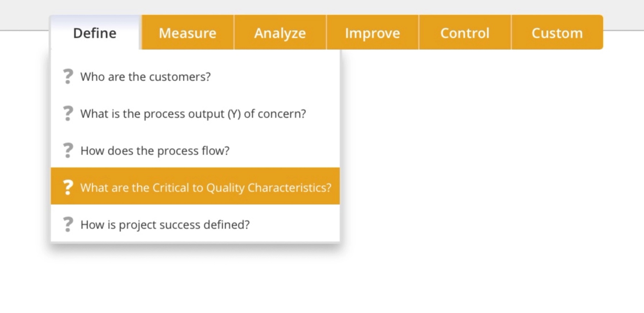644x313 pixels.
Task: Click help icon next to process output question
Action: pyautogui.click(x=68, y=114)
